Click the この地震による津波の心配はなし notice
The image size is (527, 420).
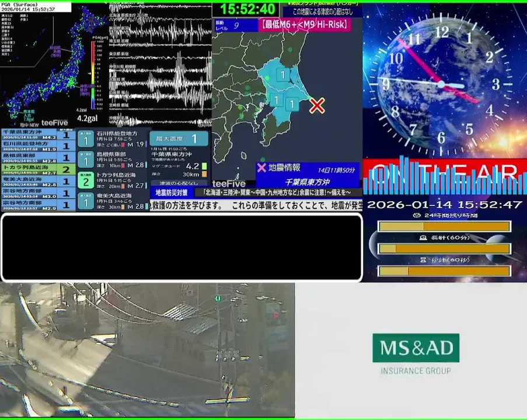(x=323, y=12)
